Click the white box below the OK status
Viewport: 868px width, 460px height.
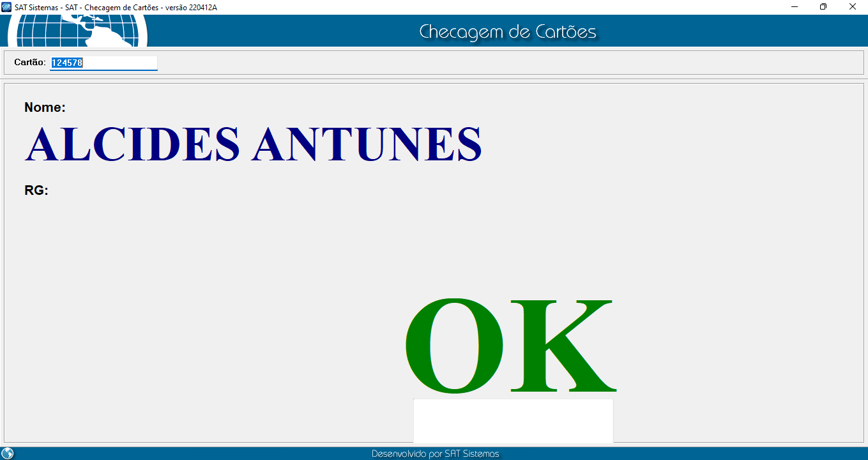click(513, 420)
